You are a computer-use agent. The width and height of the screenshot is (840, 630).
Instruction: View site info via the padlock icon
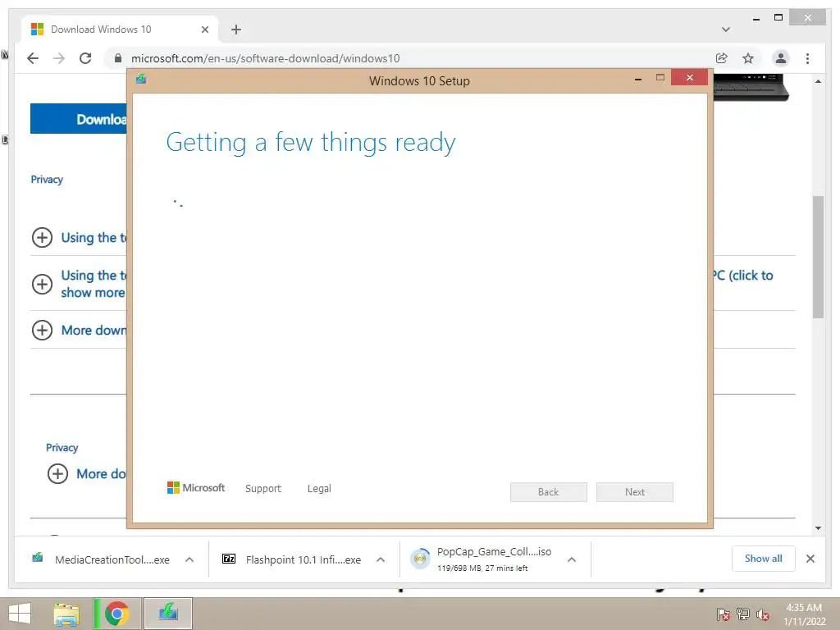point(118,58)
